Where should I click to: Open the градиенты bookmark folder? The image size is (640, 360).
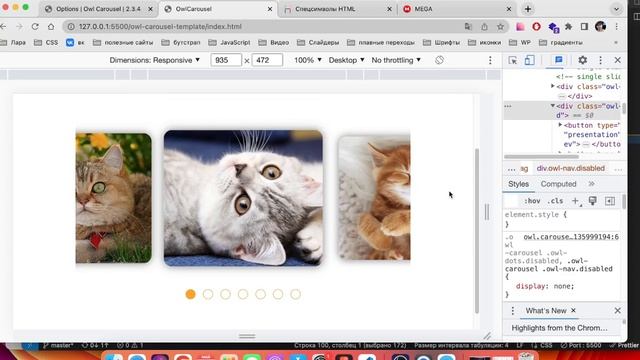(561, 42)
